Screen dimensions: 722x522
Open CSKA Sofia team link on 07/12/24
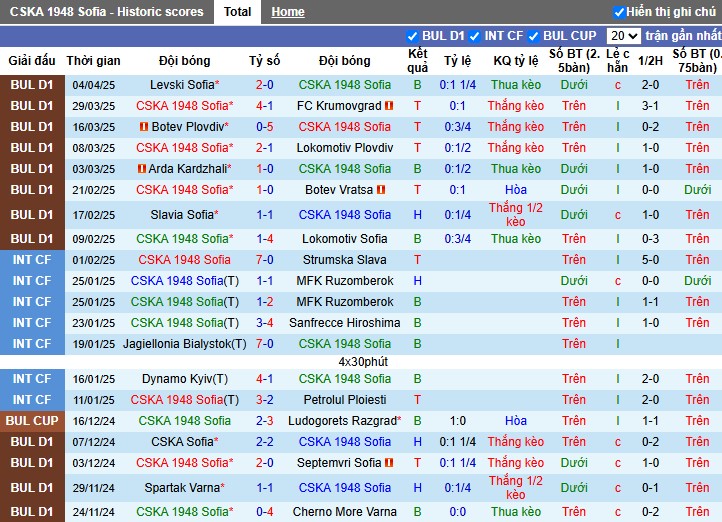coord(182,442)
